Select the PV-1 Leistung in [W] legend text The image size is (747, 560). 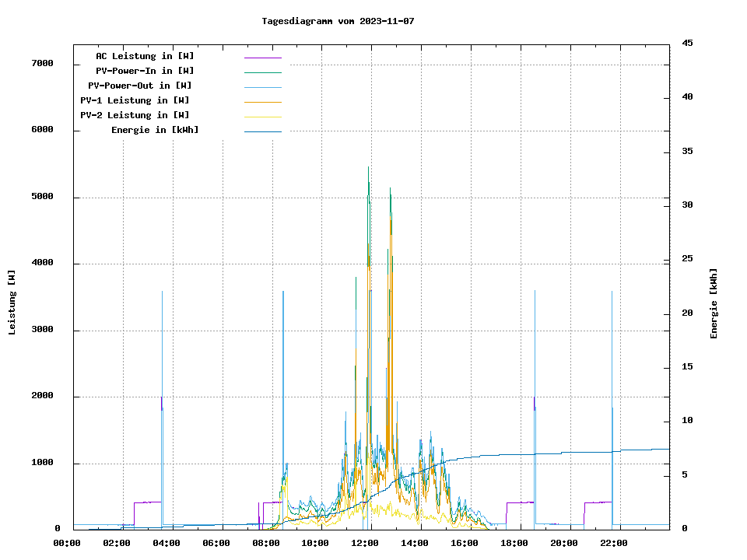click(x=135, y=100)
